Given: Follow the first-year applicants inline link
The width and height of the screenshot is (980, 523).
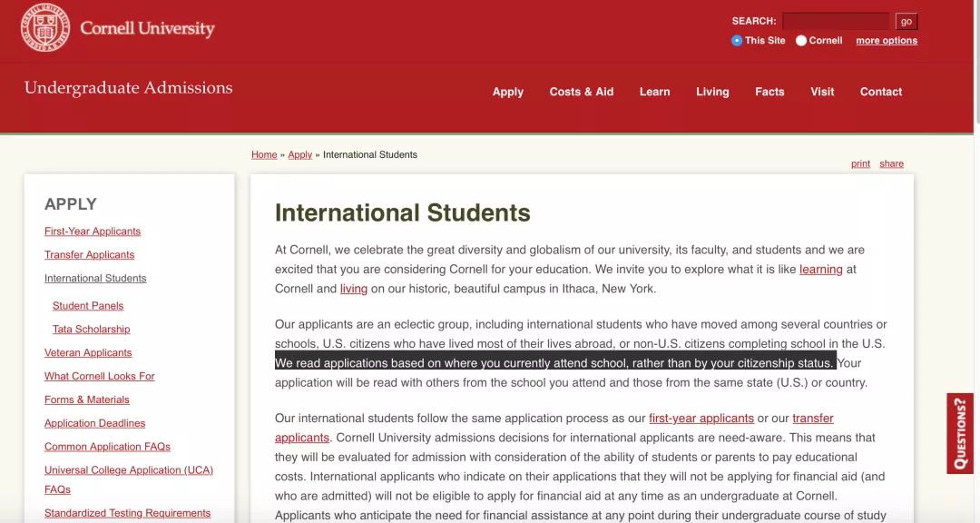Looking at the screenshot, I should pos(701,418).
